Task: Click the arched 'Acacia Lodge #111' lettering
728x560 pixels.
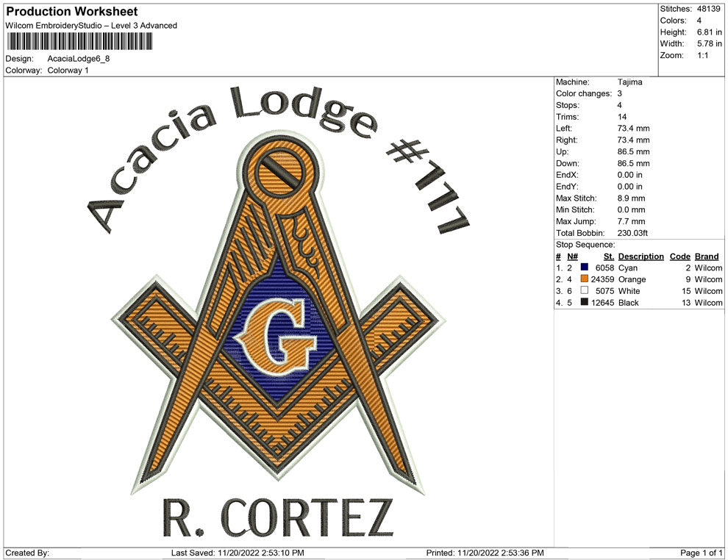Action: tap(278, 160)
